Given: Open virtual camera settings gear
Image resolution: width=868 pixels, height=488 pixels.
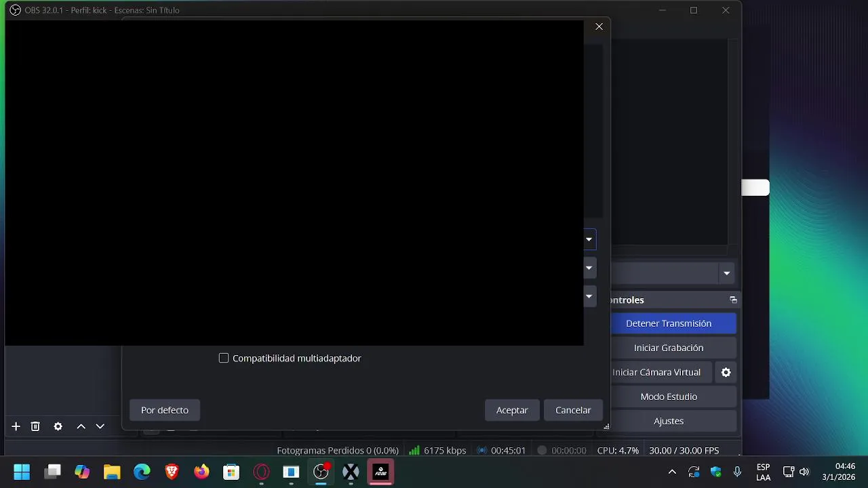Looking at the screenshot, I should coord(726,372).
